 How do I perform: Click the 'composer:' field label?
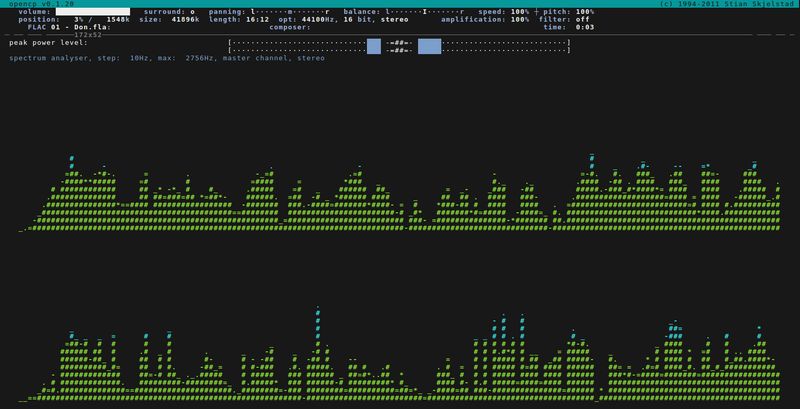290,28
